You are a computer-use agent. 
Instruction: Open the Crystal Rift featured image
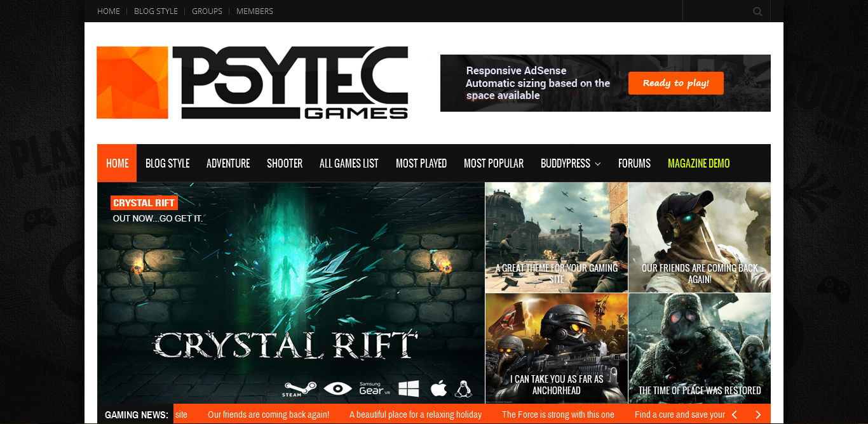(x=291, y=293)
